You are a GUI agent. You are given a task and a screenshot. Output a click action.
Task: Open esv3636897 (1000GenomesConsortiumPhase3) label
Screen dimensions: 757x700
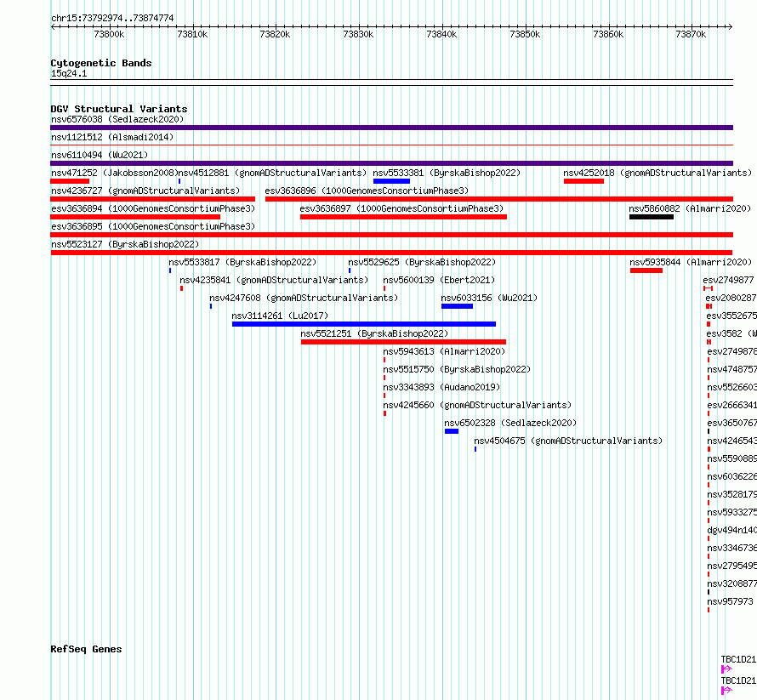pos(401,208)
